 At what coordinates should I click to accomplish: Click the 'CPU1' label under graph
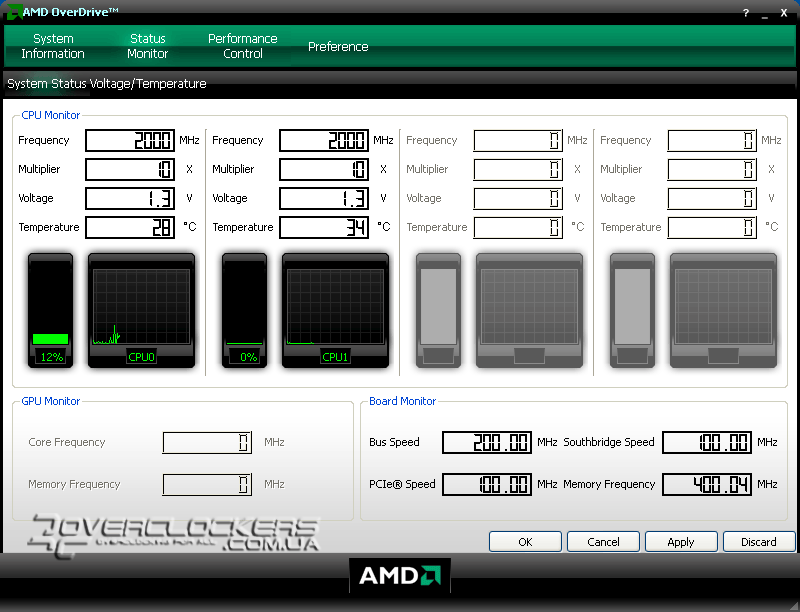pyautogui.click(x=335, y=357)
